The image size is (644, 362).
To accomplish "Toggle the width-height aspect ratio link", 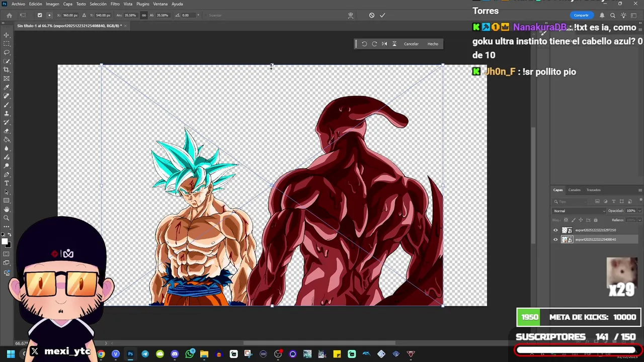I will [x=144, y=15].
